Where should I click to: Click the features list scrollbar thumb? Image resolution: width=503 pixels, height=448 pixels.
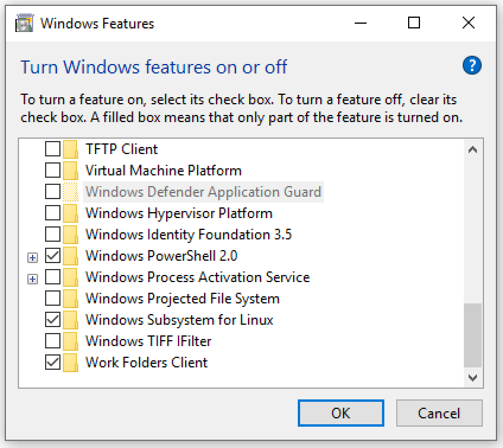point(473,335)
